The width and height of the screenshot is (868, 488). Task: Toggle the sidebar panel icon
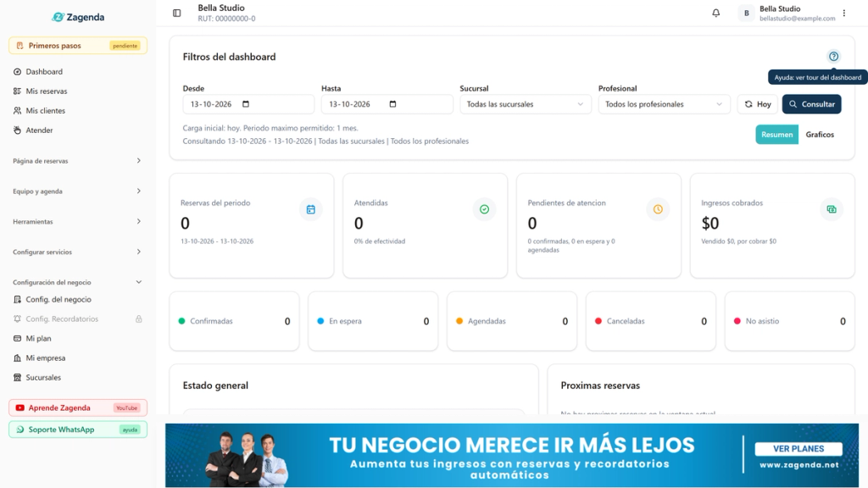(176, 13)
